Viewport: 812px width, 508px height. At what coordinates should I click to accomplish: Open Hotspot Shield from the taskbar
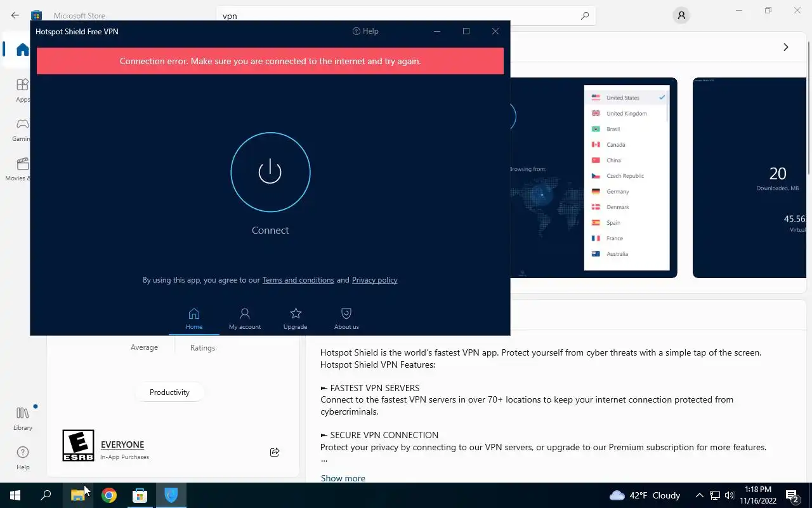click(x=171, y=495)
